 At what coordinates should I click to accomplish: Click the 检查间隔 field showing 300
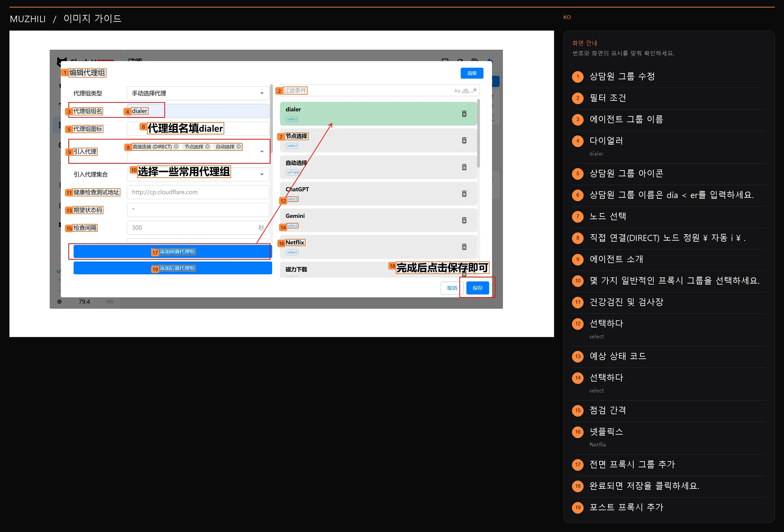198,228
